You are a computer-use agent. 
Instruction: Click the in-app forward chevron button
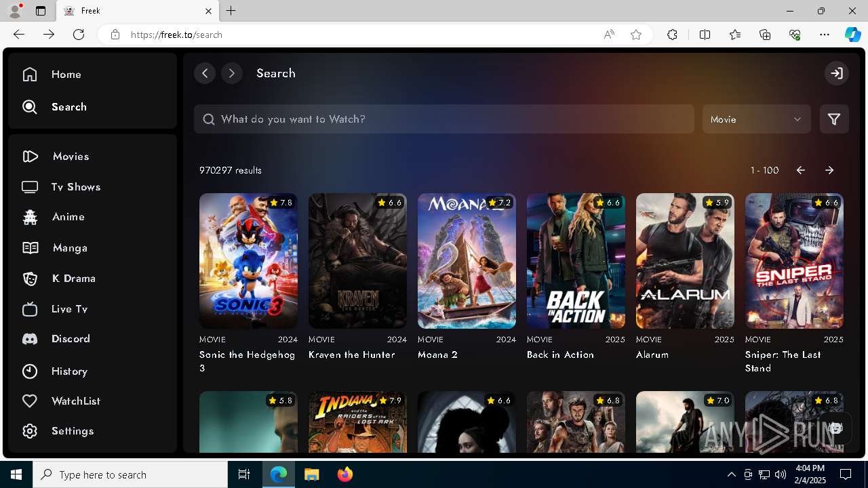[232, 73]
